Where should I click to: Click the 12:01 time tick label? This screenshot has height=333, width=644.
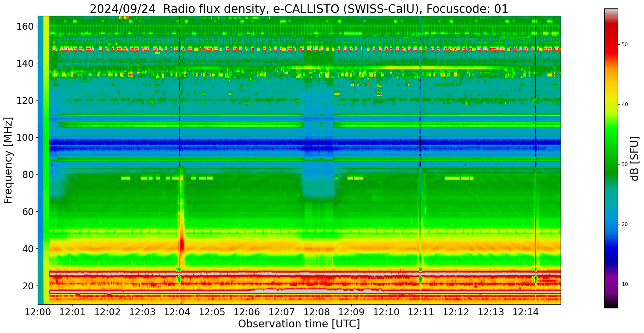coord(73,312)
